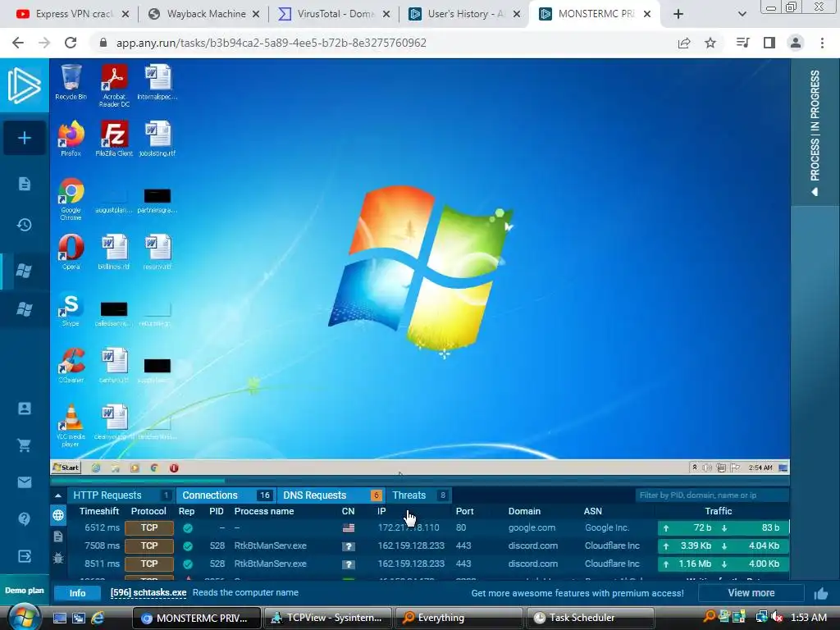Image resolution: width=840 pixels, height=630 pixels.
Task: Open the shopping cart sidebar icon
Action: (24, 445)
